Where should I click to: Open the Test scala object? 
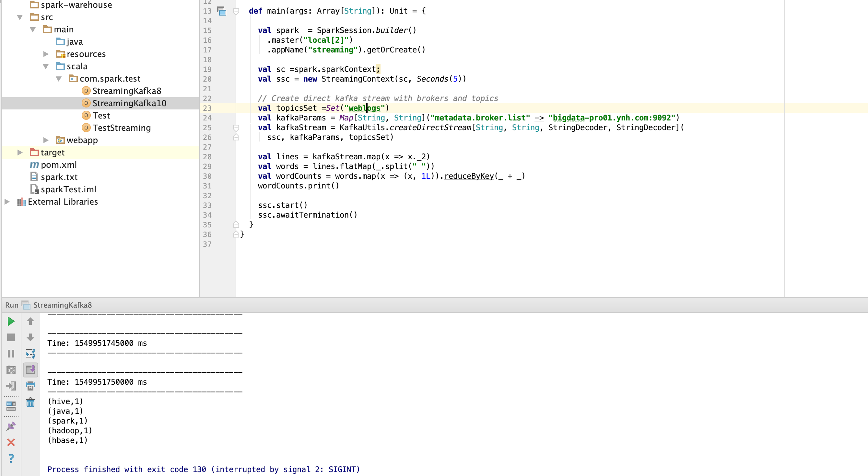(x=96, y=116)
